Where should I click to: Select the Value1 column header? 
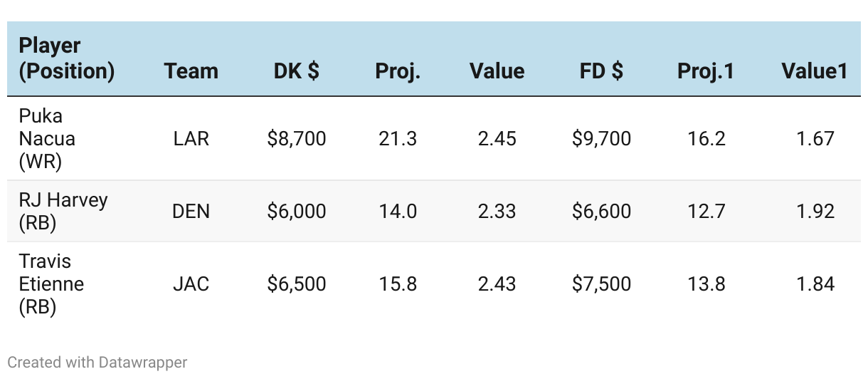click(814, 71)
